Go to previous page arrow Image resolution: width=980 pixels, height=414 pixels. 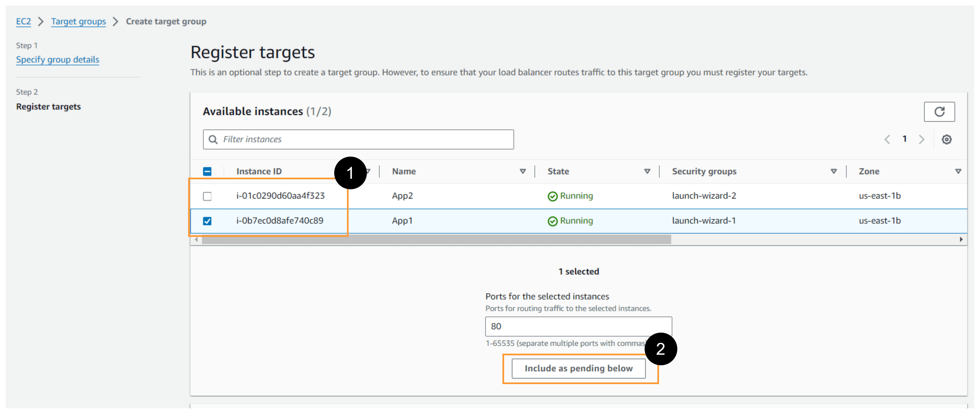(x=887, y=140)
